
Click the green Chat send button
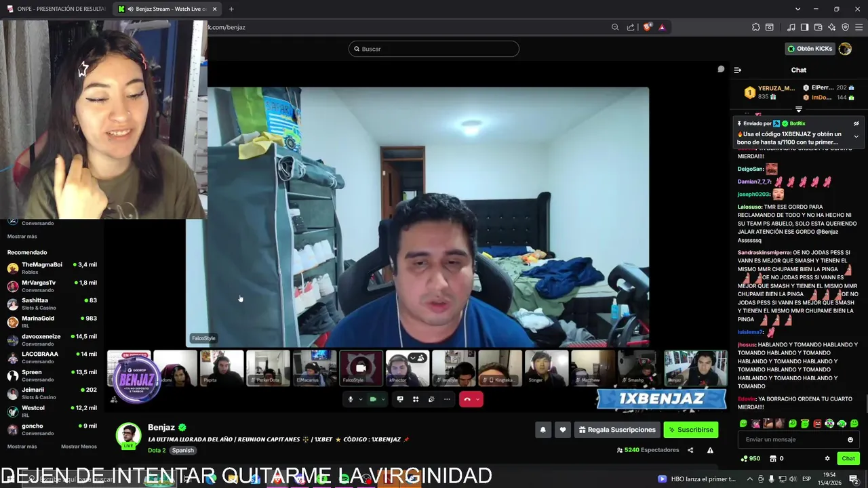pyautogui.click(x=848, y=459)
